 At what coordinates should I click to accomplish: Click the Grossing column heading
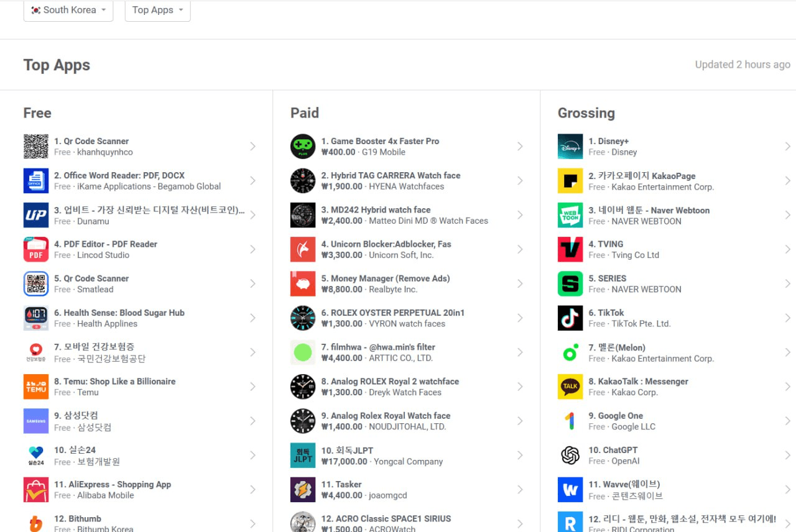pos(586,113)
